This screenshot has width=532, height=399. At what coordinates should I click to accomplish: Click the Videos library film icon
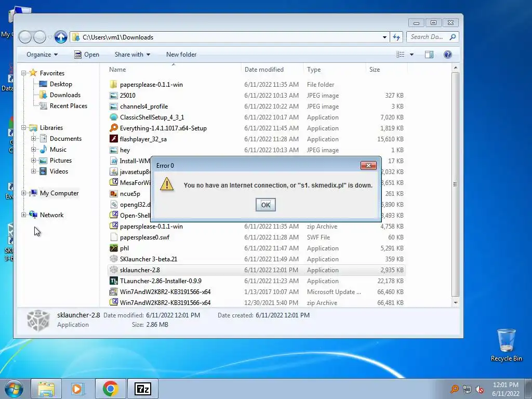tap(43, 171)
